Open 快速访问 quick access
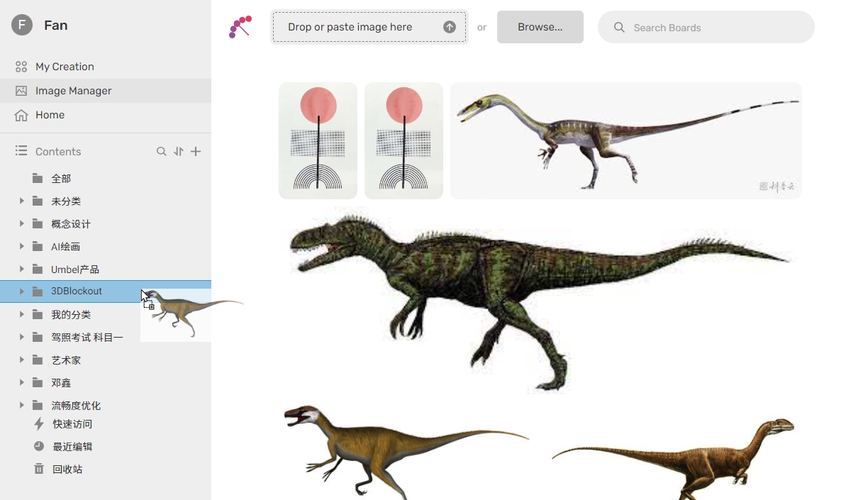 point(72,424)
